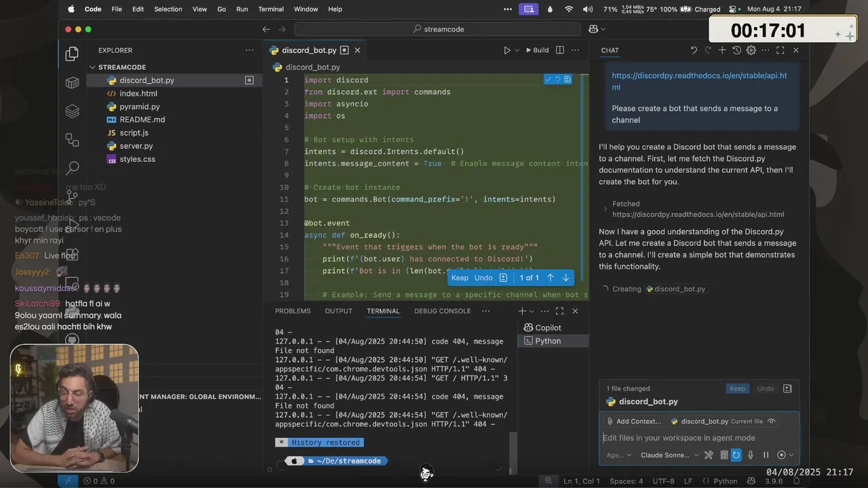The image size is (868, 488).
Task: Switch to the DEBUG CONSOLE tab
Action: coord(442,311)
